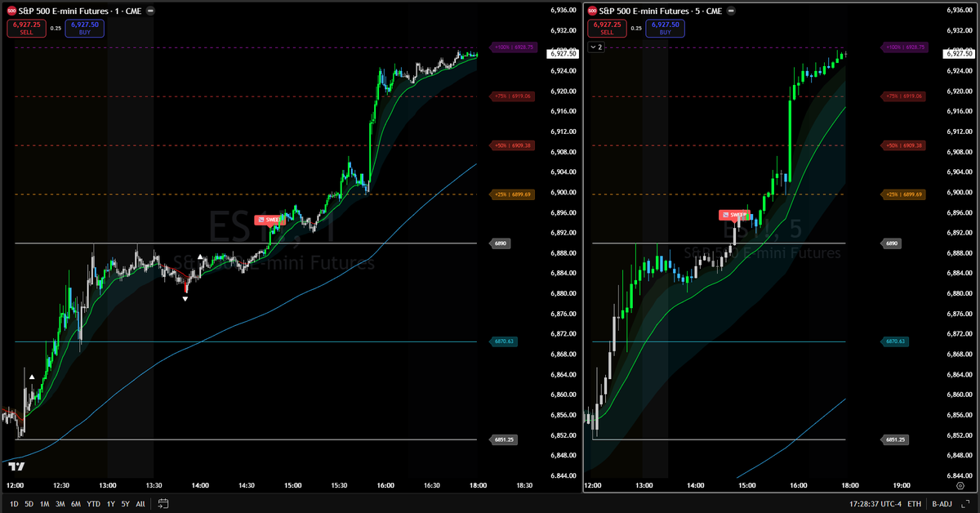This screenshot has height=513, width=980.
Task: Select the 1M date range
Action: click(45, 502)
